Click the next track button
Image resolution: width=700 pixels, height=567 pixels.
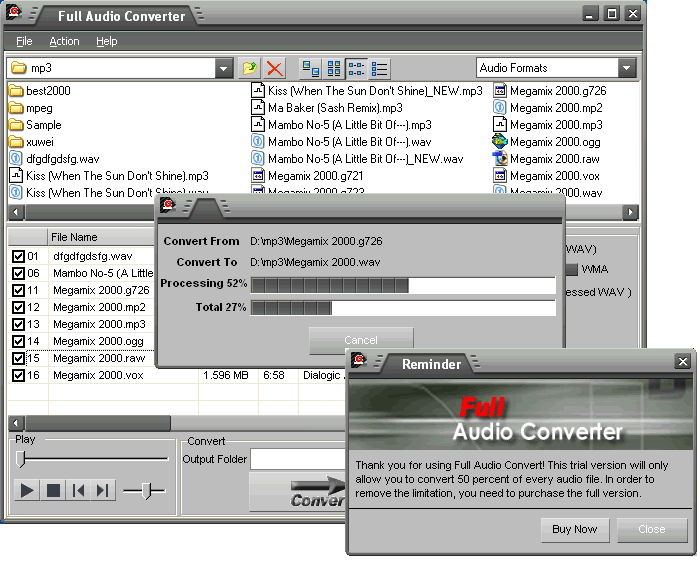(x=103, y=491)
